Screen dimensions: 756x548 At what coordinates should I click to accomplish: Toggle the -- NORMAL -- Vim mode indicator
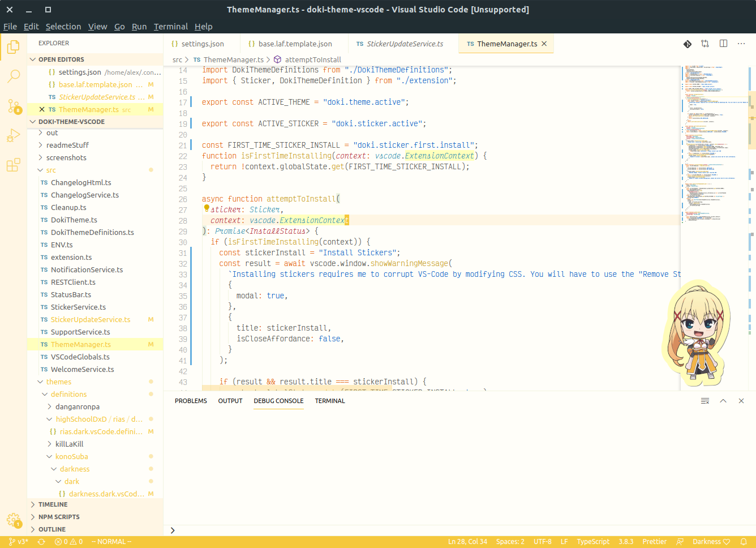111,542
